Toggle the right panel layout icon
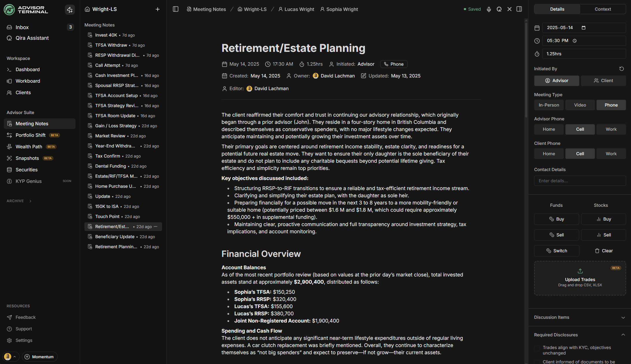Image resolution: width=631 pixels, height=364 pixels. click(x=519, y=9)
